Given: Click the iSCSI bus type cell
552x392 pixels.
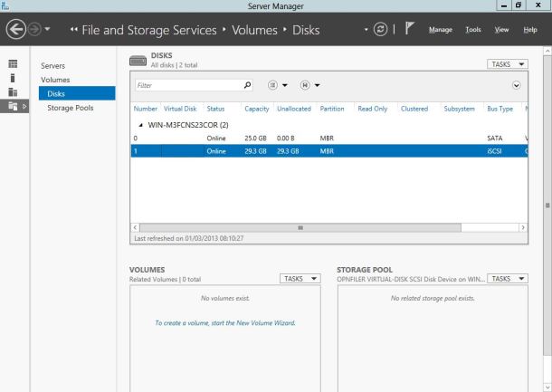Looking at the screenshot, I should click(494, 151).
